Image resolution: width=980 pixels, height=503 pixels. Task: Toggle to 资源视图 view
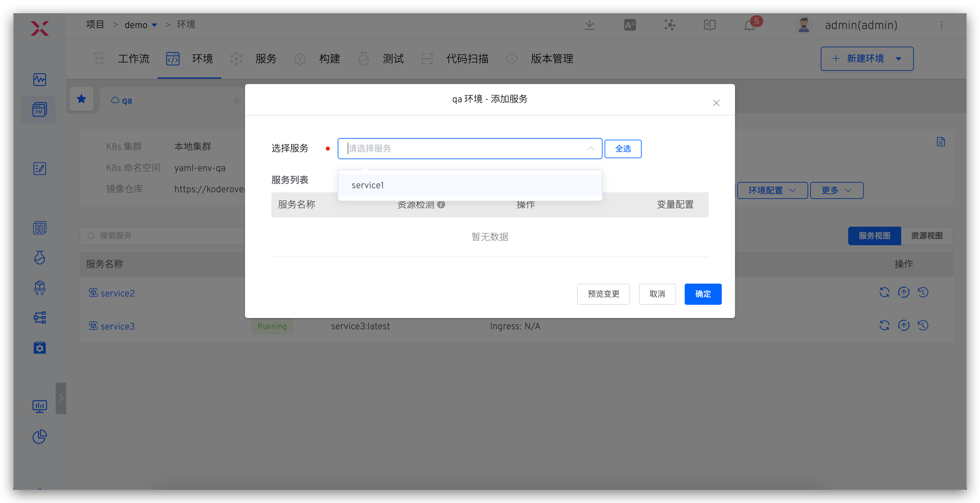pos(926,236)
